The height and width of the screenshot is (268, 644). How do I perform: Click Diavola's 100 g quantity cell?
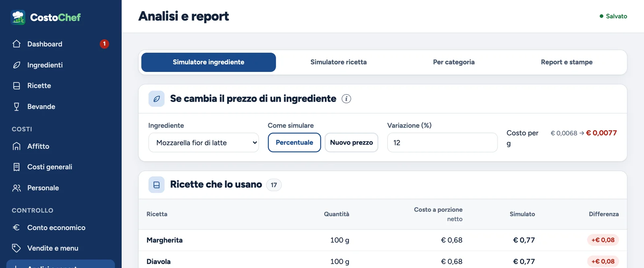click(340, 262)
